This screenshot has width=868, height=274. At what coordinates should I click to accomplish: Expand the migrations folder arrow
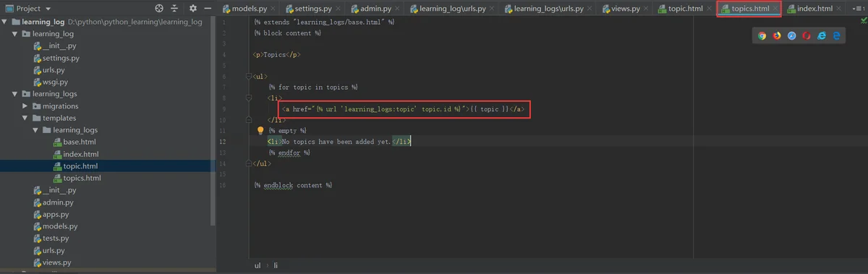coord(25,106)
